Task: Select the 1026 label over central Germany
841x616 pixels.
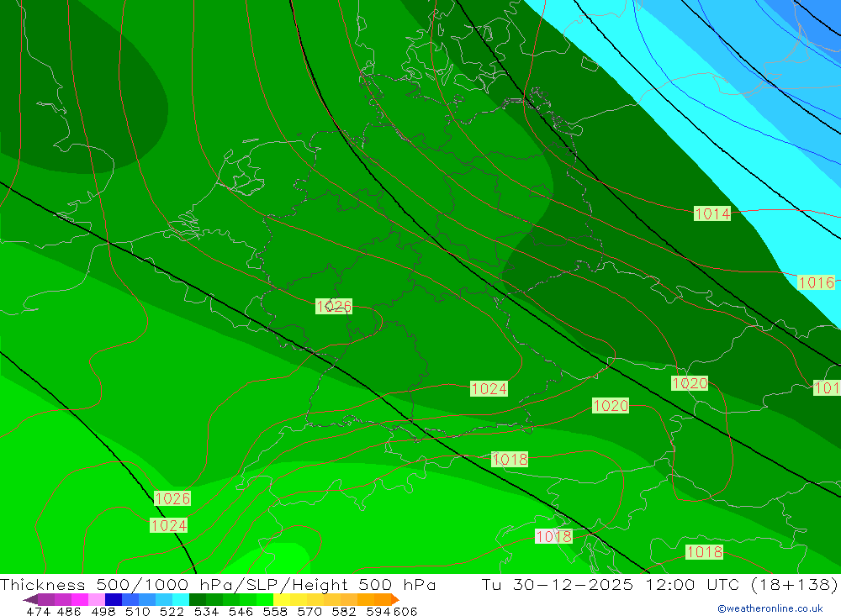Action: pyautogui.click(x=334, y=306)
